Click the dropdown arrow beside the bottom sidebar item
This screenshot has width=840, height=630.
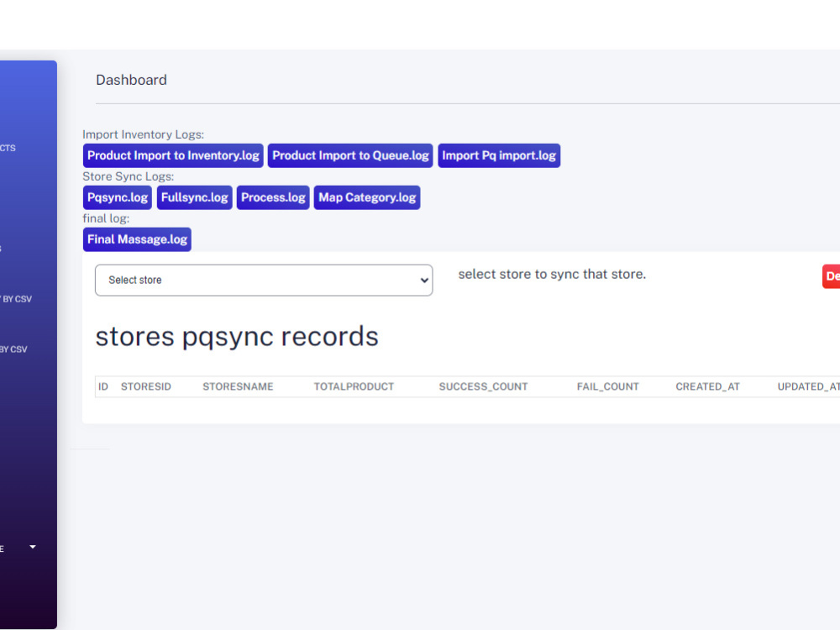tap(30, 547)
